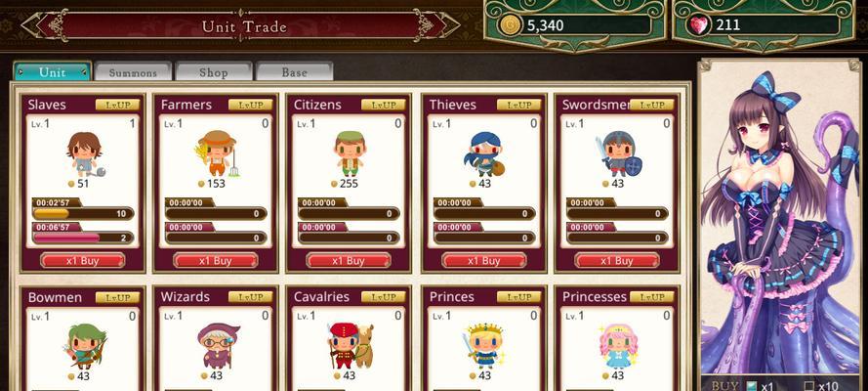Open the Shop tab
The height and width of the screenshot is (391, 868).
click(x=214, y=72)
